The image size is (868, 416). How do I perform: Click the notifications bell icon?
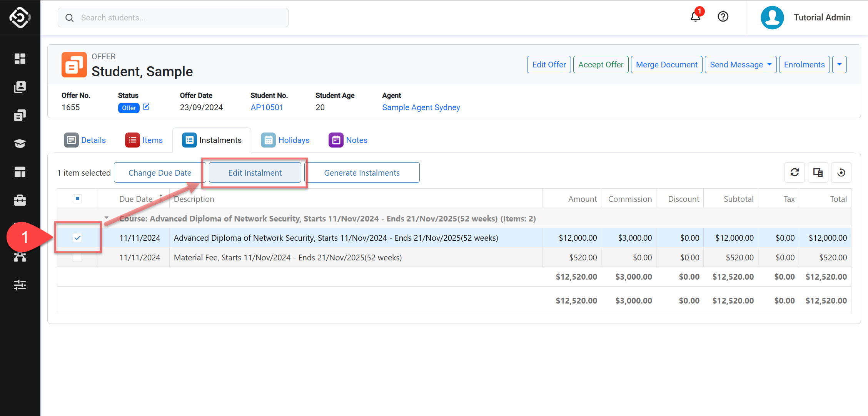(x=695, y=17)
